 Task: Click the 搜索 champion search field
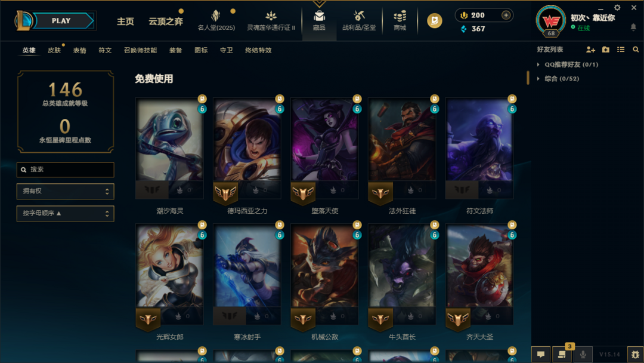66,170
